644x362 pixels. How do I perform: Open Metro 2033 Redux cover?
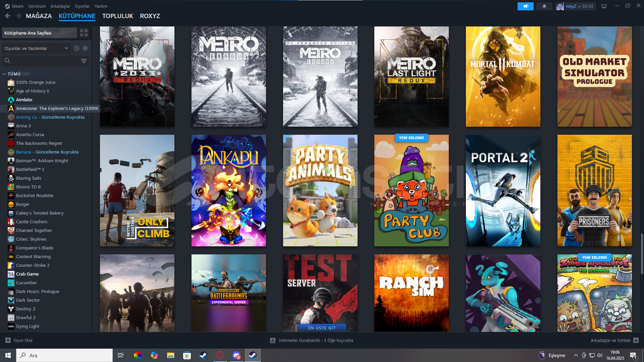(x=137, y=76)
